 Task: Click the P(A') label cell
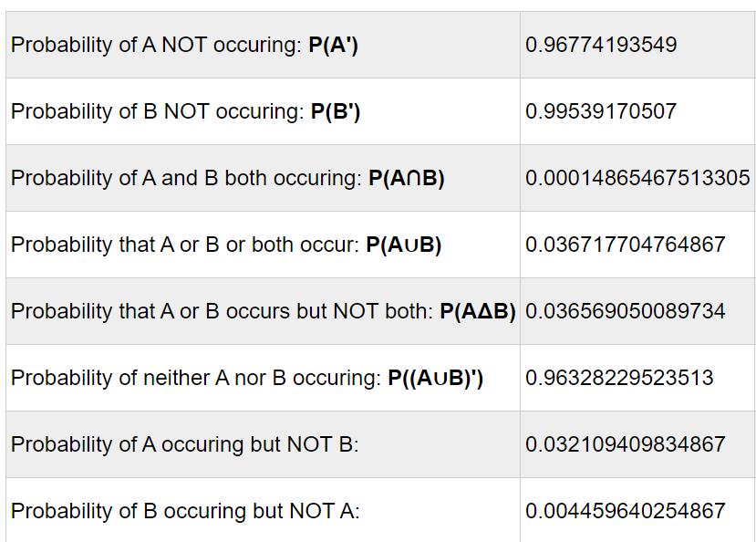264,45
